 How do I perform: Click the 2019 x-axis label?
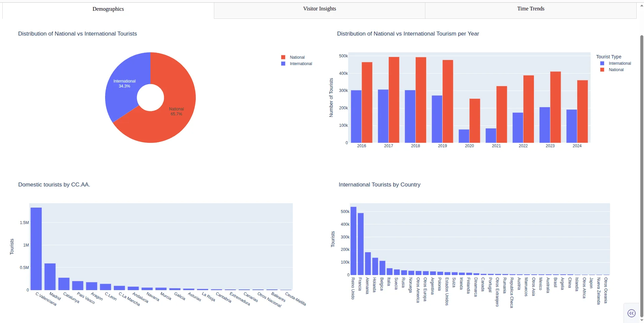point(442,146)
